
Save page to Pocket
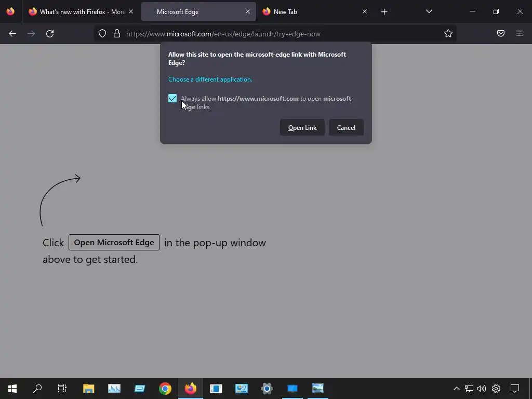point(501,33)
